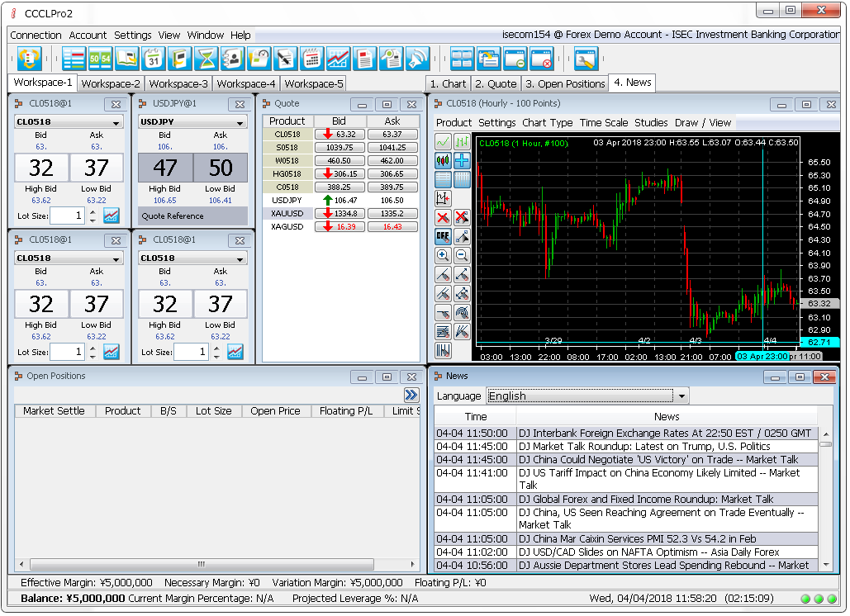Click CL0518 bid price 63.32 in Quote

(x=340, y=135)
